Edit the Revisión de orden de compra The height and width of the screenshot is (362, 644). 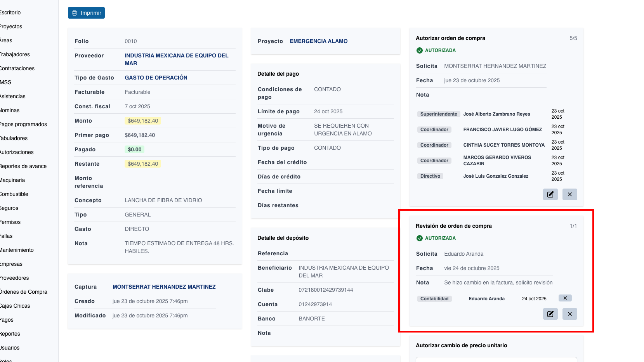pos(550,314)
